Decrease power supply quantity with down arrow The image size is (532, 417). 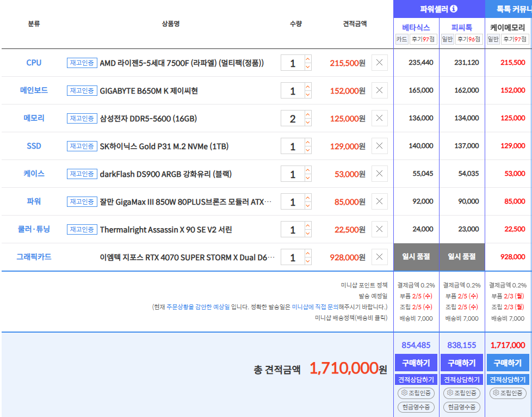click(308, 206)
